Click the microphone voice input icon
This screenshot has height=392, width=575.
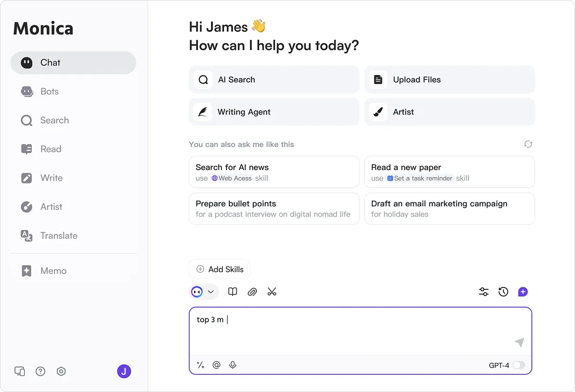click(x=233, y=365)
